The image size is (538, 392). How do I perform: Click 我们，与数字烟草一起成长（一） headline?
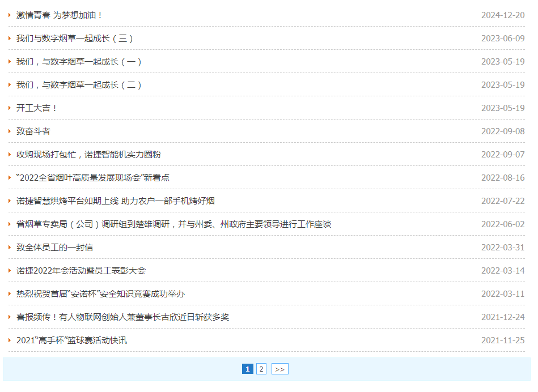pos(79,62)
